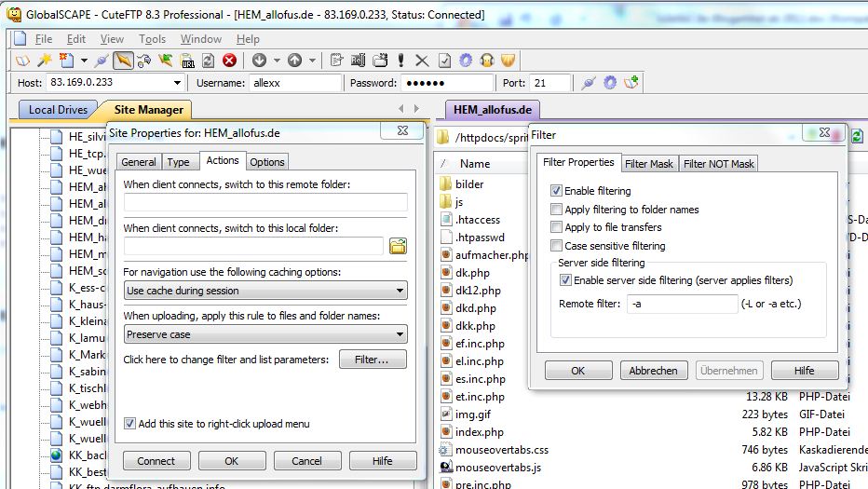Click the Rename toolbar icon

click(x=359, y=61)
